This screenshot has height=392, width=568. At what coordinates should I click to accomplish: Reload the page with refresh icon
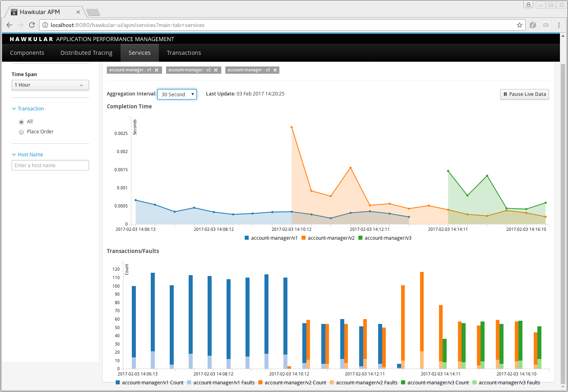coord(32,25)
